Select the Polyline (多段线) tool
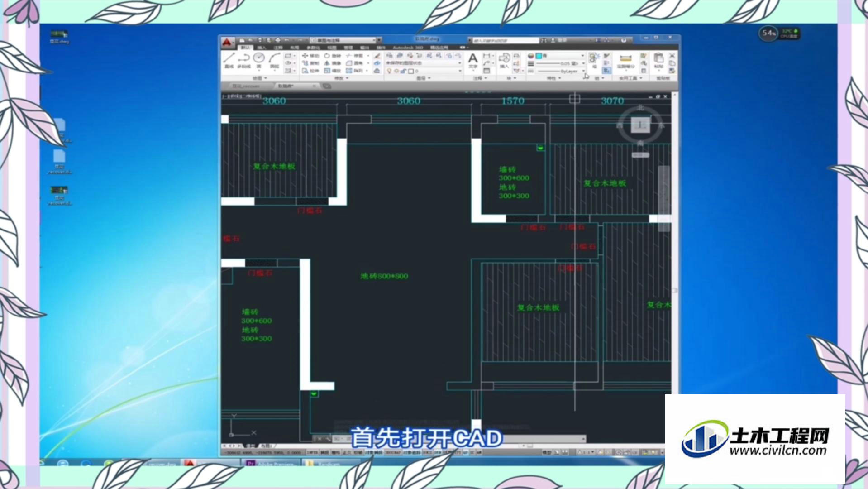 pyautogui.click(x=243, y=60)
